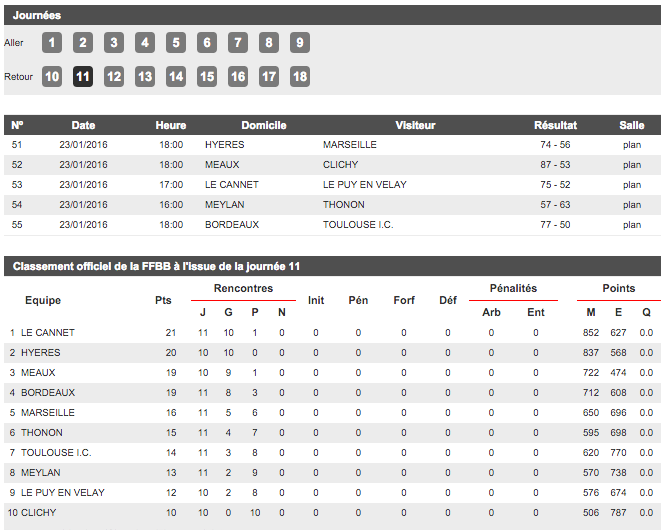Click the Résultat column header
The image size is (661, 530).
555,125
